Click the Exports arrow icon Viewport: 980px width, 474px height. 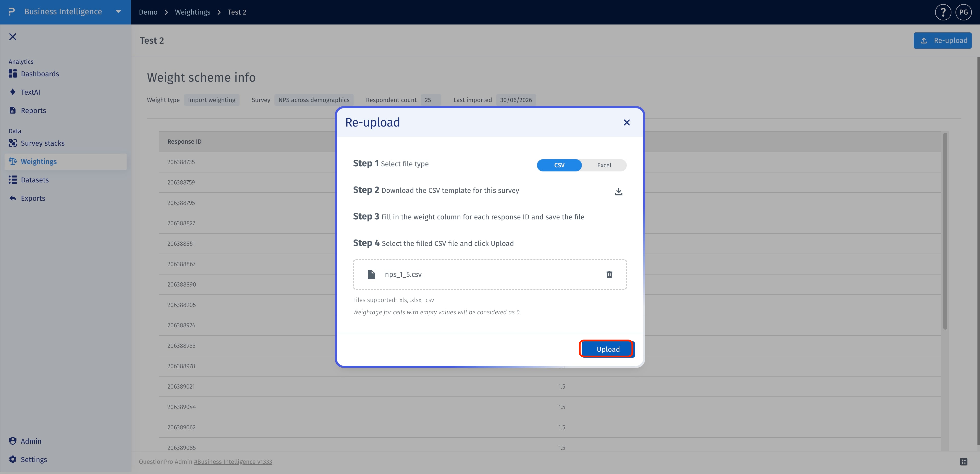pos(13,198)
